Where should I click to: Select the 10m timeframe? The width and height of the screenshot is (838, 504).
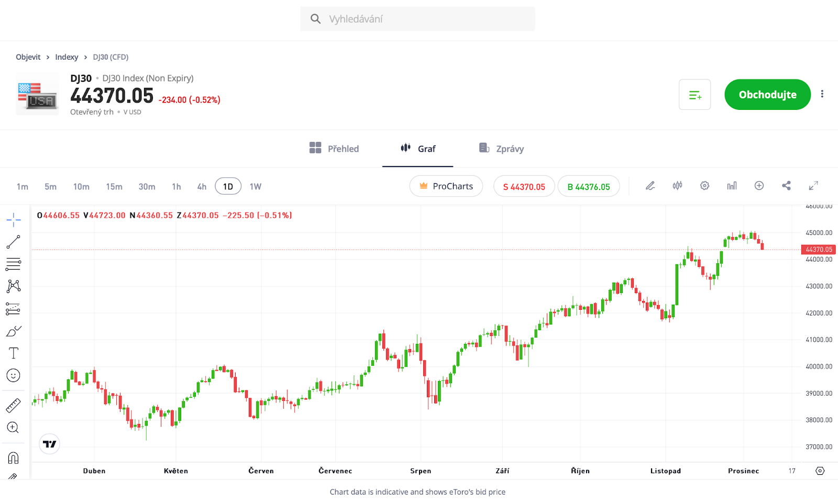81,187
